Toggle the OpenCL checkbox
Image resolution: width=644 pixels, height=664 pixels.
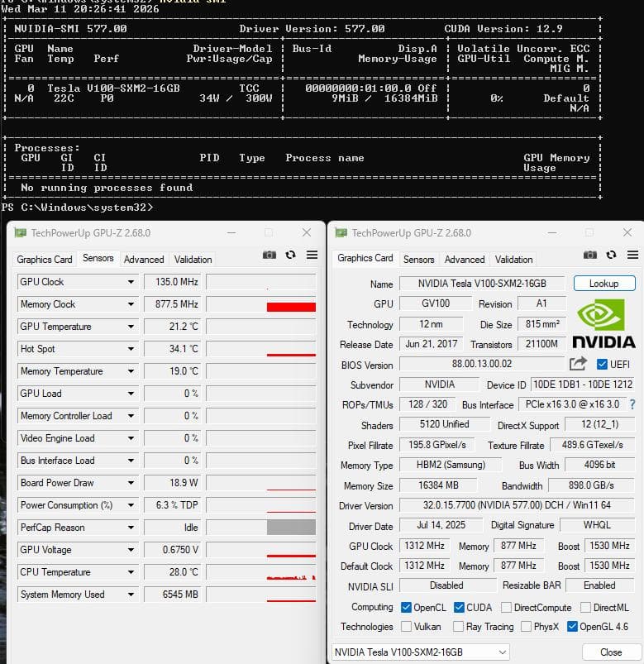pos(406,607)
